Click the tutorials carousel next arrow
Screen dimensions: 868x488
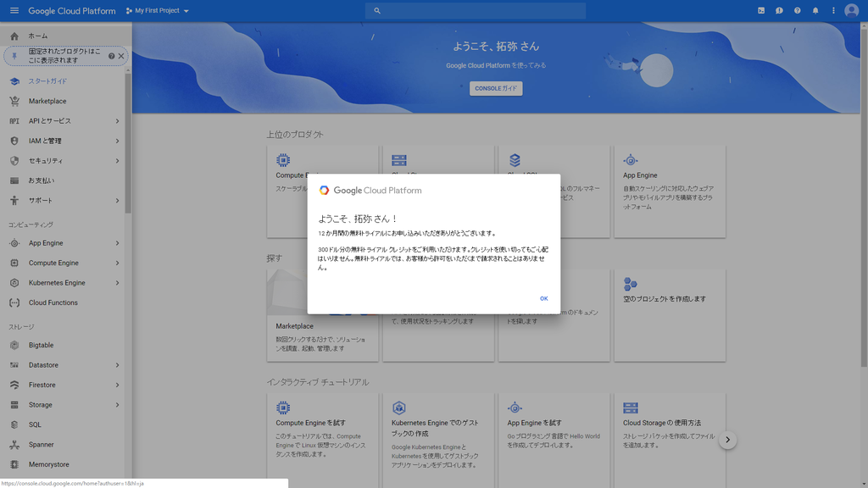coord(727,440)
